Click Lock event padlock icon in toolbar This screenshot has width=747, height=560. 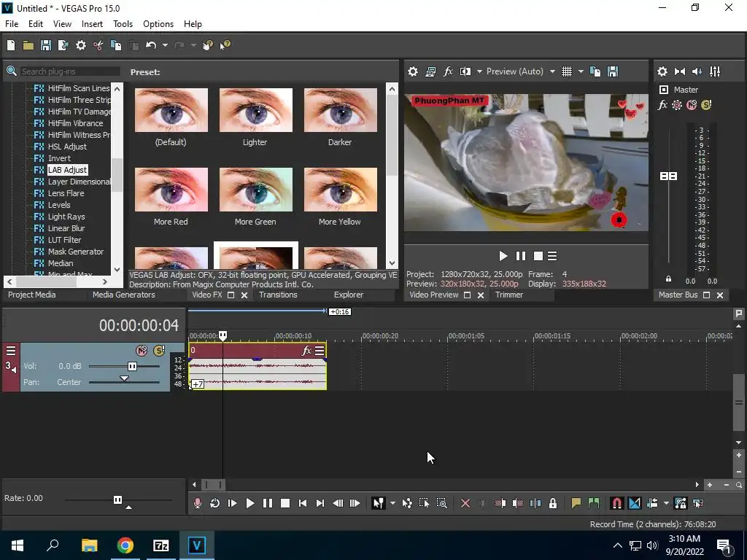pos(553,503)
